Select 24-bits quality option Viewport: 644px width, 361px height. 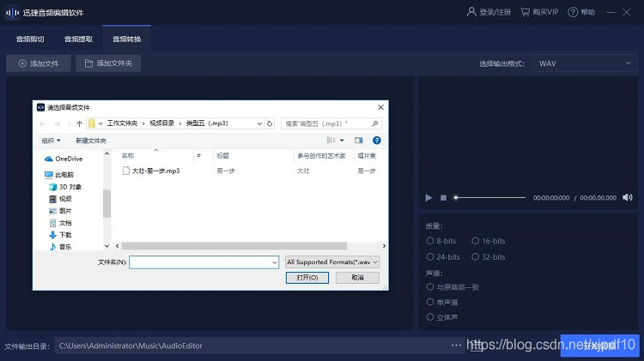443,256
